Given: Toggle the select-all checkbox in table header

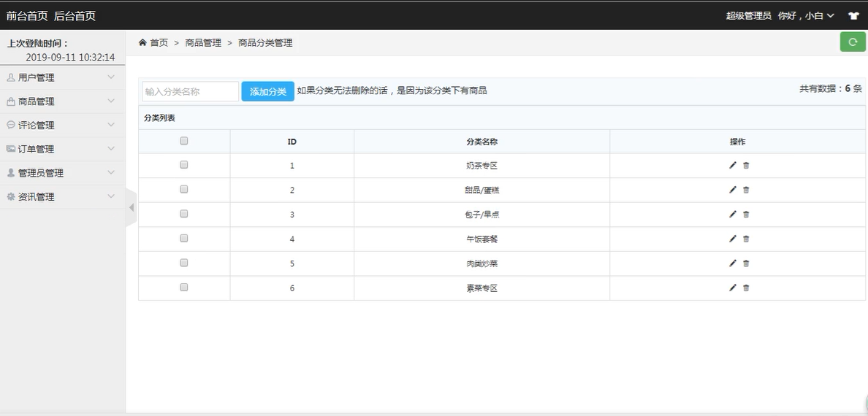Looking at the screenshot, I should click(184, 141).
